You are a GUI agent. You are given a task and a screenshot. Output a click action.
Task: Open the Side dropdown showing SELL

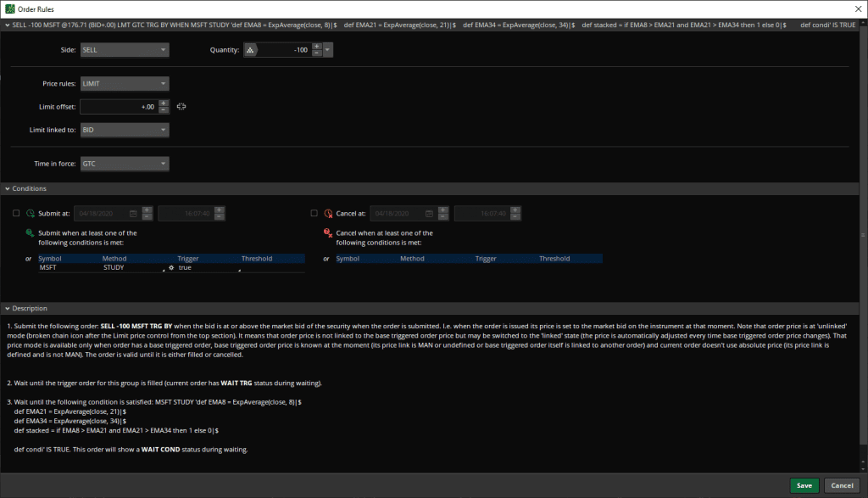tap(125, 50)
